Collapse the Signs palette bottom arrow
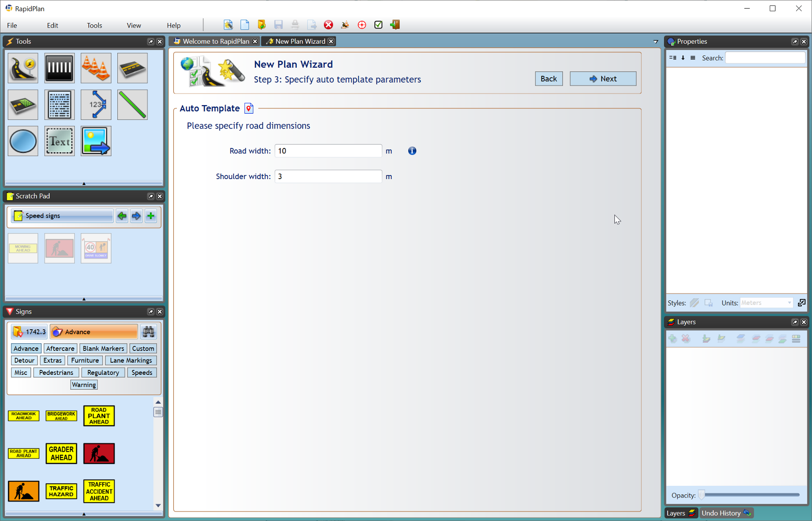 pyautogui.click(x=84, y=514)
